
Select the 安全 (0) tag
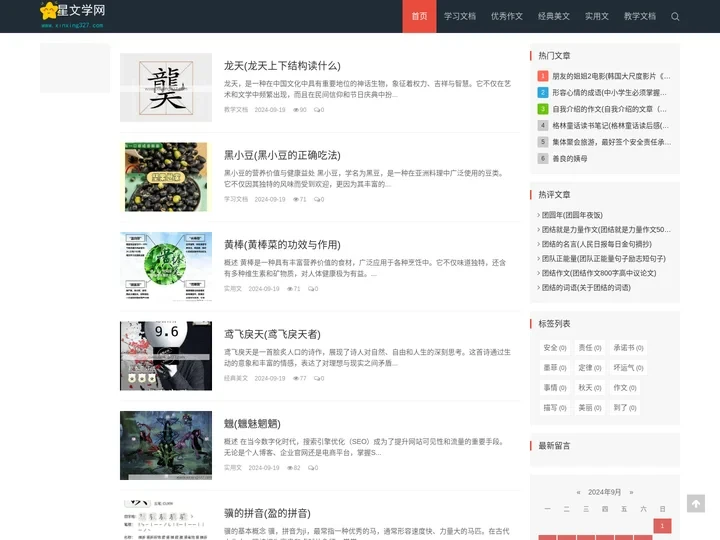pos(555,348)
